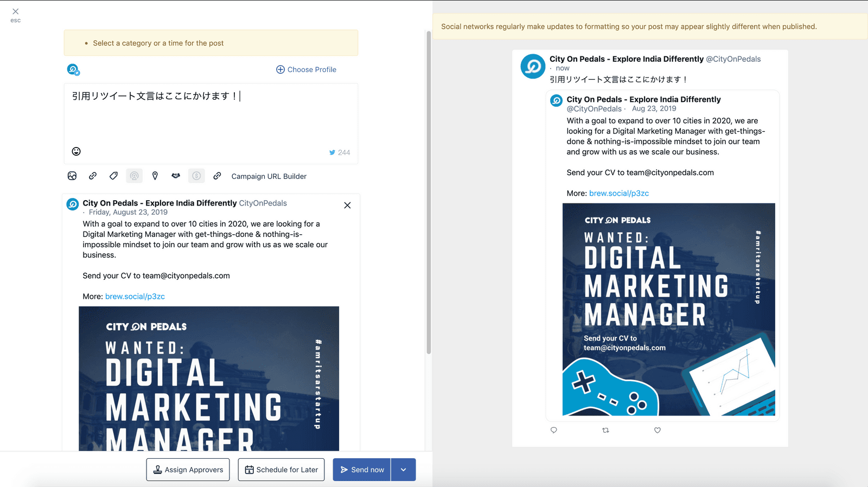Expand the Send now dropdown arrow
868x487 pixels.
click(403, 470)
